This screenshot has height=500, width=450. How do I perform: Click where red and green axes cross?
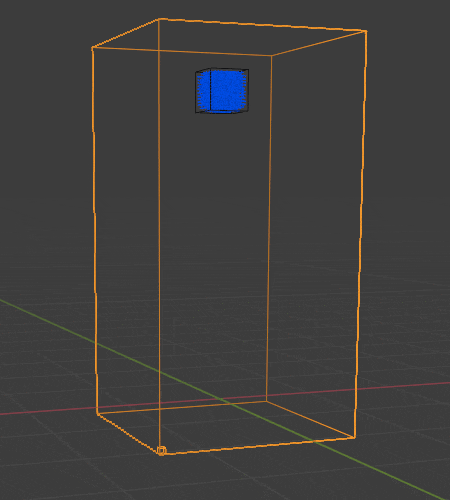(224, 399)
